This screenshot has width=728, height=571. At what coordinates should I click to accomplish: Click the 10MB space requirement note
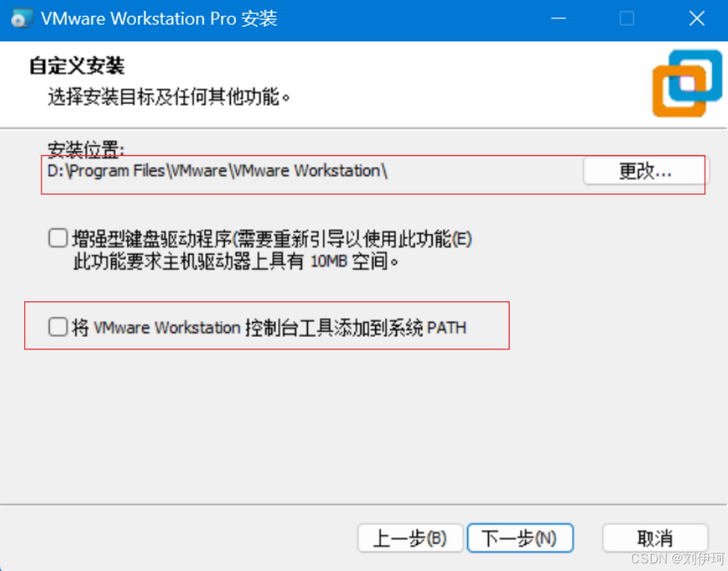[x=236, y=261]
